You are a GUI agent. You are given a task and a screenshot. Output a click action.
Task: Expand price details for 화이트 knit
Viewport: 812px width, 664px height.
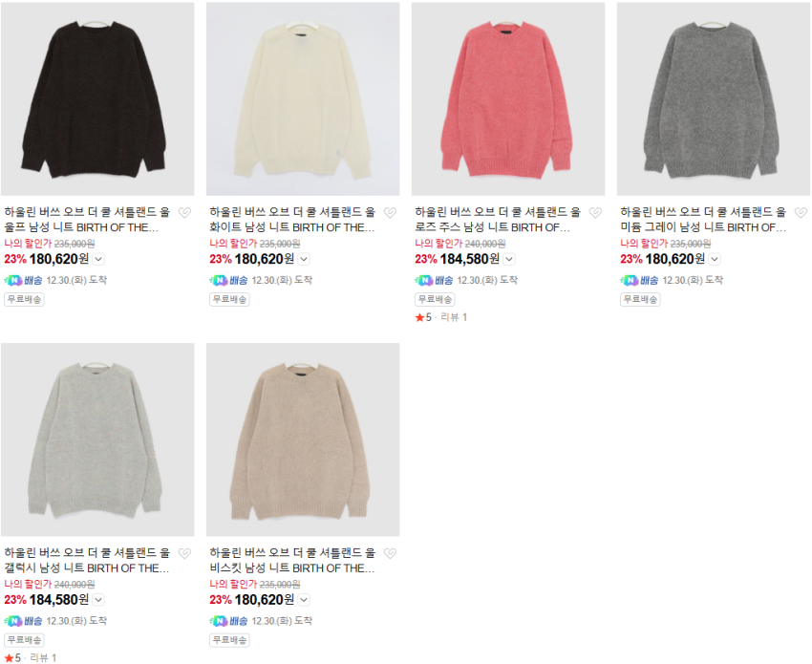(x=304, y=259)
